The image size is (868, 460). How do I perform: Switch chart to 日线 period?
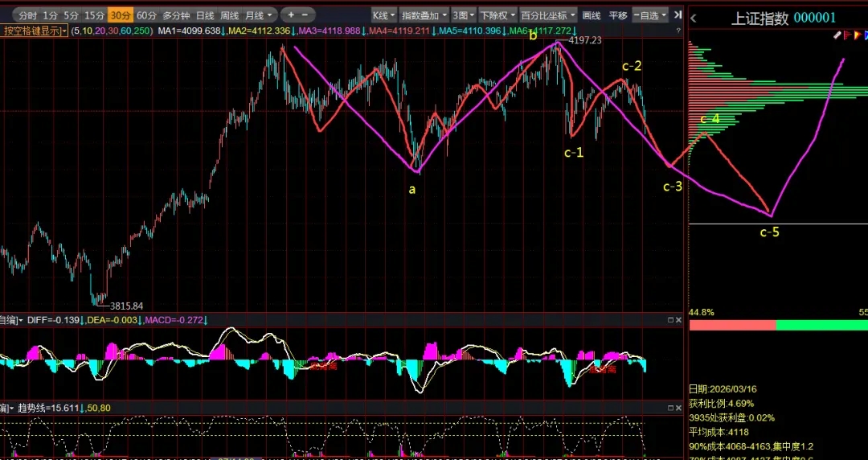point(205,15)
